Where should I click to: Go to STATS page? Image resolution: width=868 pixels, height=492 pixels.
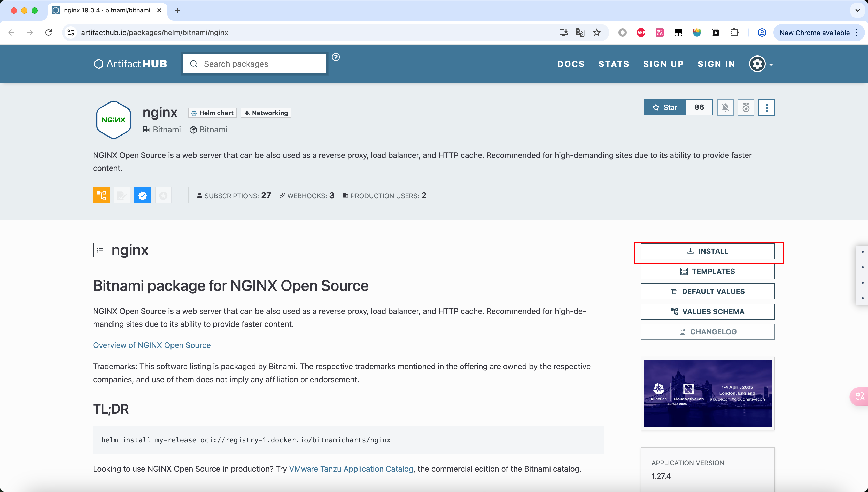pos(614,64)
